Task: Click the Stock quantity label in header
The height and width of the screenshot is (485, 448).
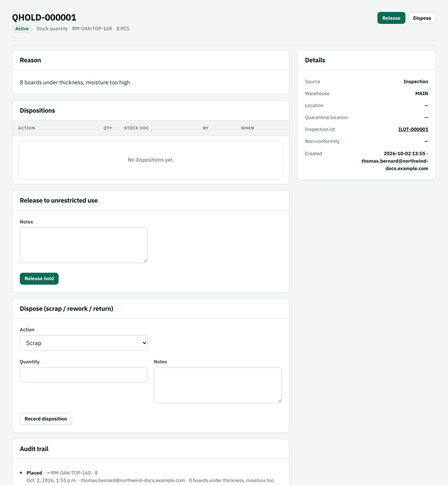Action: [x=52, y=29]
